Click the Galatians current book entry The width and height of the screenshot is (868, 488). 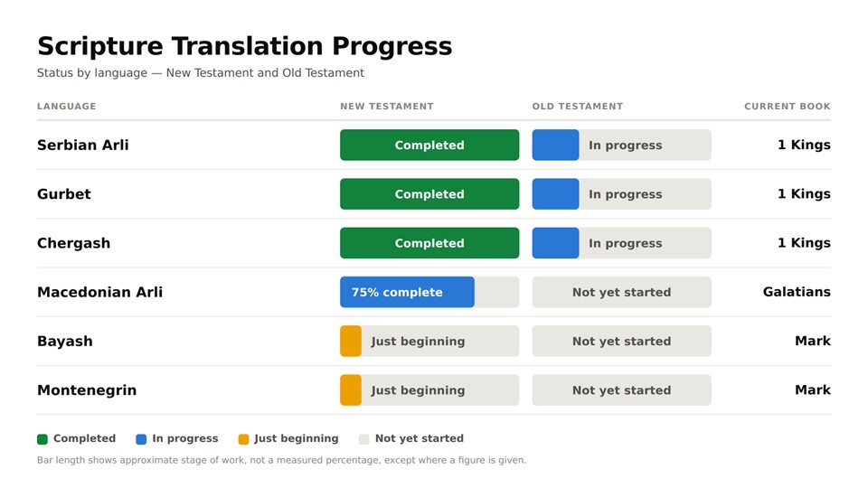pyautogui.click(x=797, y=292)
